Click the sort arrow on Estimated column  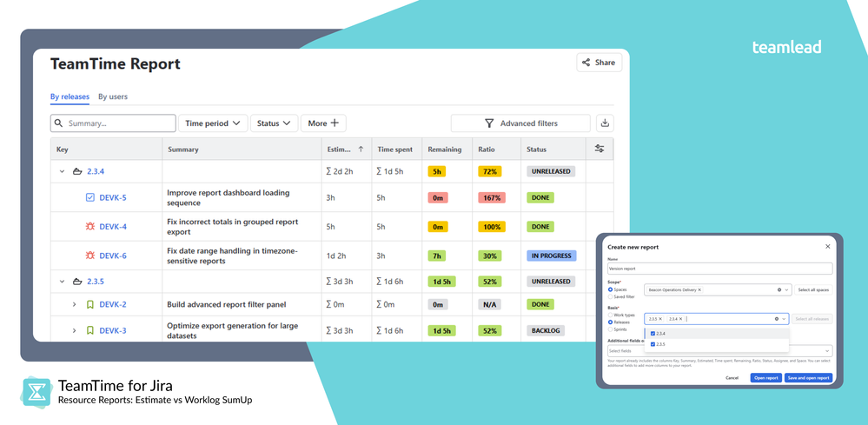pos(361,149)
